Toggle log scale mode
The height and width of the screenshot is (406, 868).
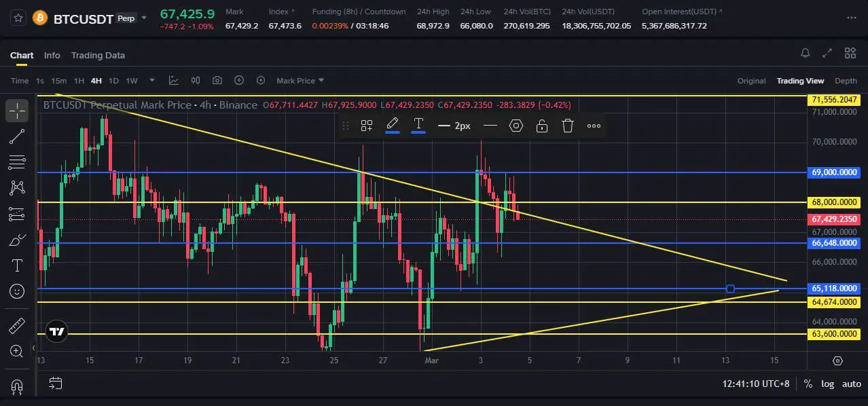(x=827, y=384)
